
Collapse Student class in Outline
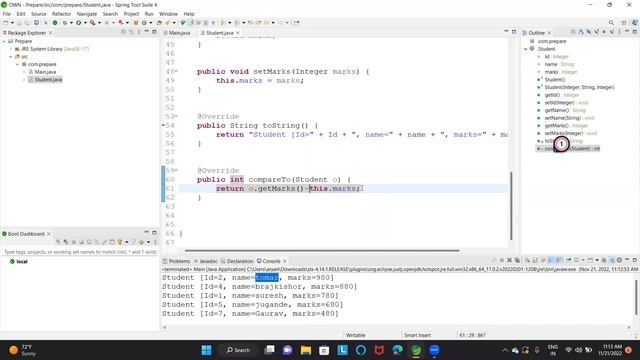[526, 49]
